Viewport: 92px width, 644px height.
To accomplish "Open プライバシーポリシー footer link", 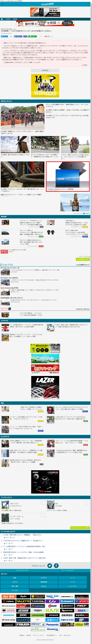I will (39, 635).
